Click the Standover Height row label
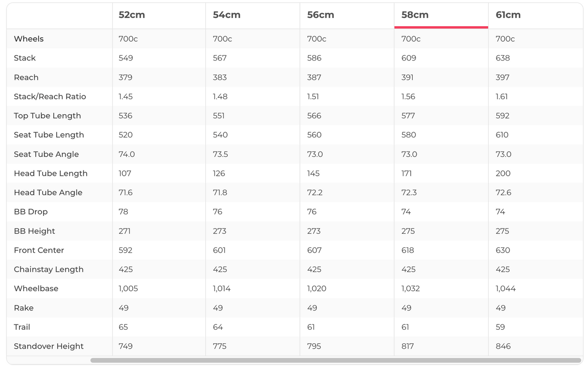588x368 pixels. pos(48,346)
